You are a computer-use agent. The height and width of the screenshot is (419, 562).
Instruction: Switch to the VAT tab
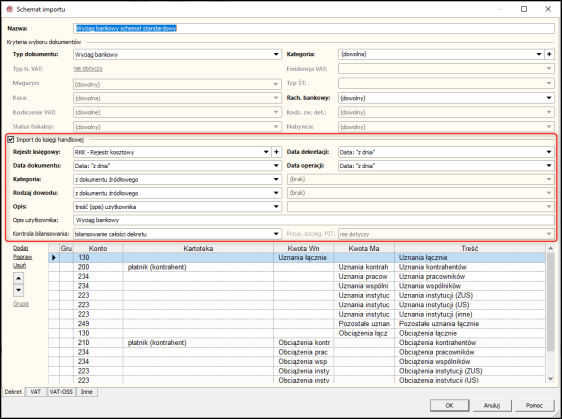click(x=35, y=392)
